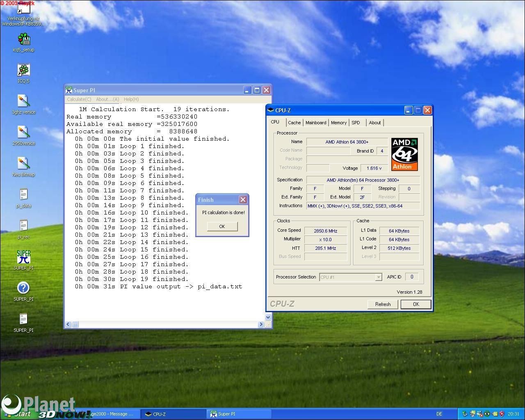Click the L1 Code 64 KBytes field

[x=399, y=240]
